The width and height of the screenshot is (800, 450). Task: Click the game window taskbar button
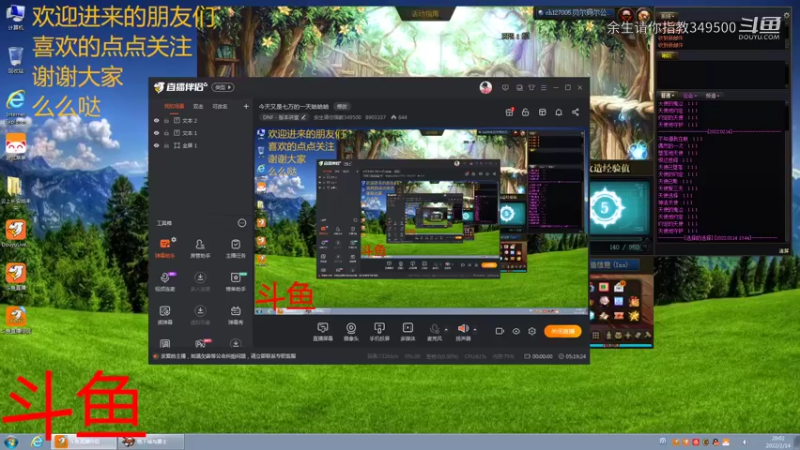151,441
